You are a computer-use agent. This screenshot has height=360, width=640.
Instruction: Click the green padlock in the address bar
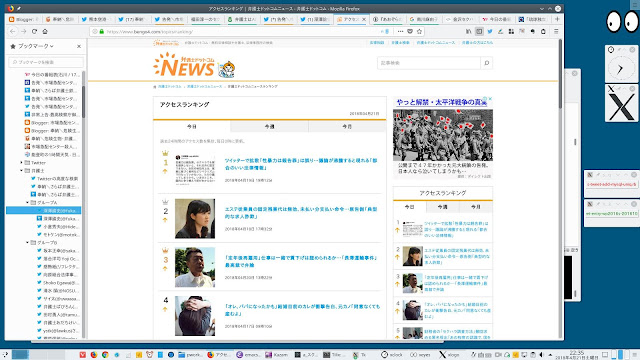click(x=102, y=31)
